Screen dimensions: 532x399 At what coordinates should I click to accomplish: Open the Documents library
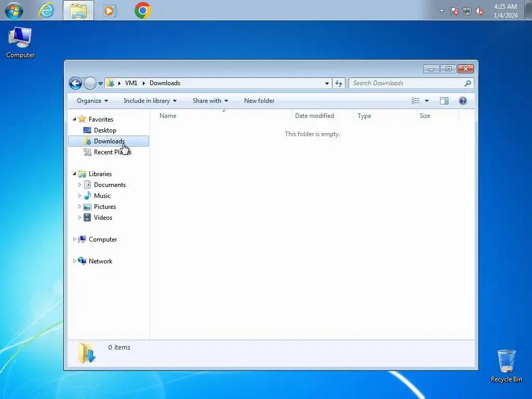point(110,185)
